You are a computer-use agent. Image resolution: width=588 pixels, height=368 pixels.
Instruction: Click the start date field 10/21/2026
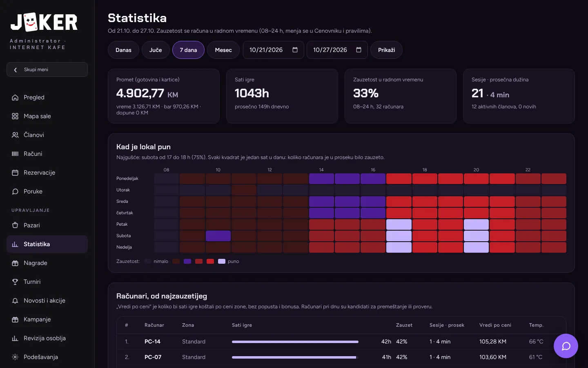(x=274, y=50)
